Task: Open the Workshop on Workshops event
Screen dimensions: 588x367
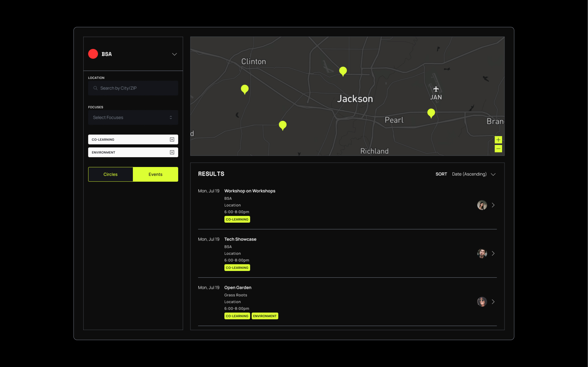Action: coord(347,205)
